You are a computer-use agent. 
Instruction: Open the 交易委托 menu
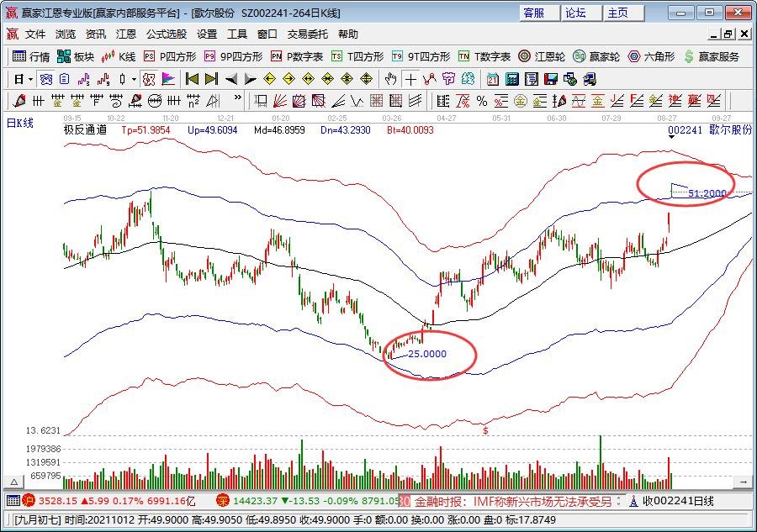[308, 34]
